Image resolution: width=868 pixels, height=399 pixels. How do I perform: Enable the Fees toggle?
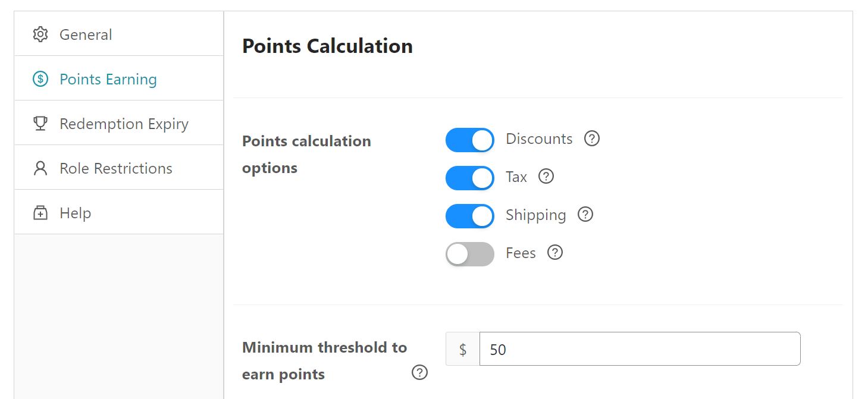coord(469,255)
